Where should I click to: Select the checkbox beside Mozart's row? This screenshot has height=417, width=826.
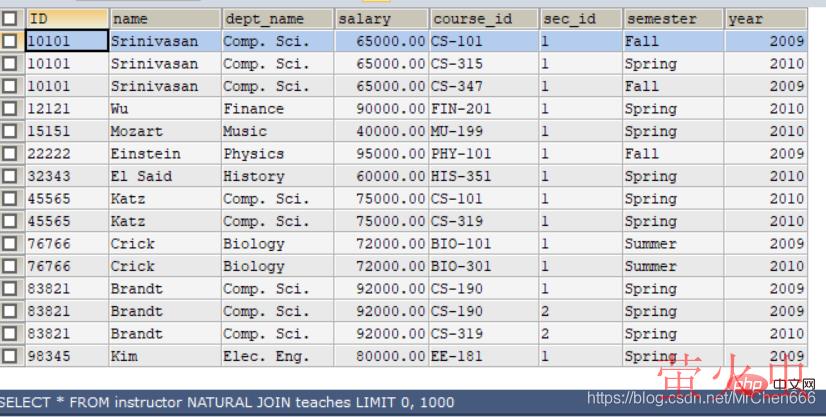coord(10,131)
